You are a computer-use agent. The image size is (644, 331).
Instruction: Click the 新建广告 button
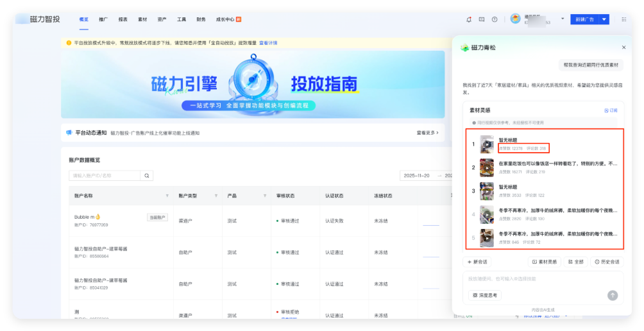coord(584,19)
